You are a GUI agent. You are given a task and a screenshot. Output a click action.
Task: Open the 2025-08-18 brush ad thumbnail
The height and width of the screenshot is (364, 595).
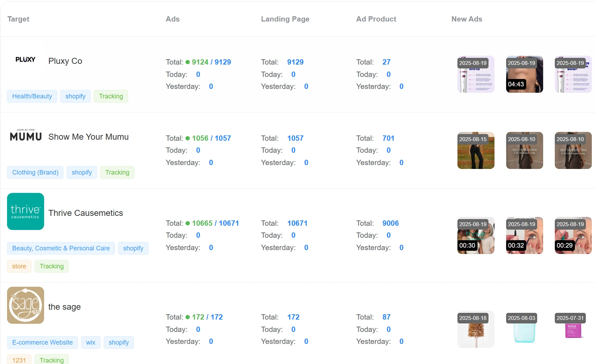(x=475, y=329)
